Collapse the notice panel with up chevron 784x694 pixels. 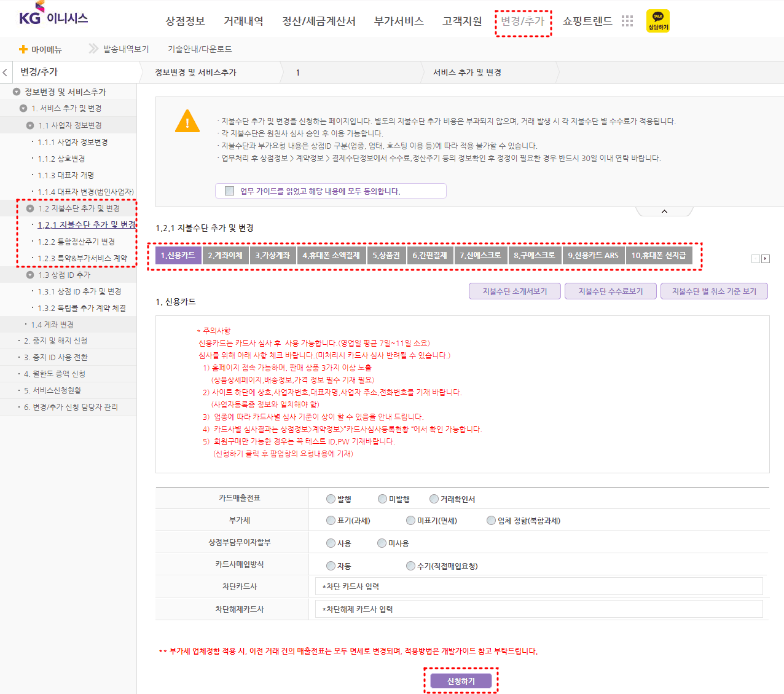[x=664, y=211]
